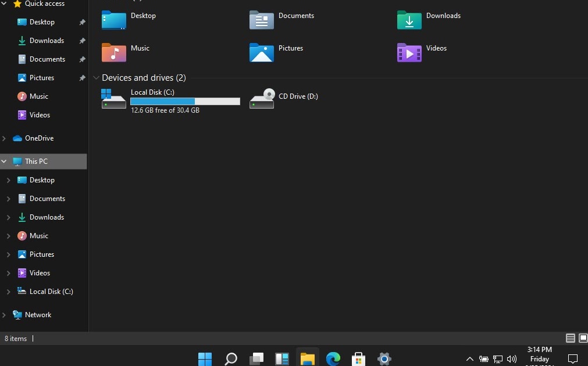This screenshot has width=588, height=366.
Task: Switch to the details view layout
Action: click(571, 338)
